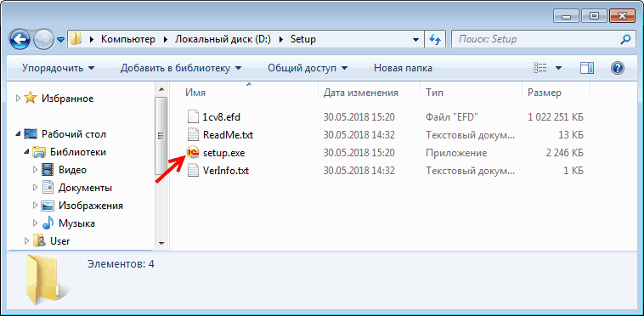Expand the Видео library node
The image size is (644, 316).
[x=35, y=170]
